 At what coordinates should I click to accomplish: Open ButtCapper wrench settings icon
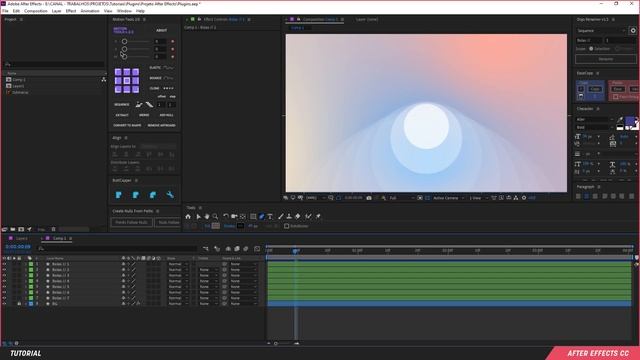pyautogui.click(x=170, y=195)
